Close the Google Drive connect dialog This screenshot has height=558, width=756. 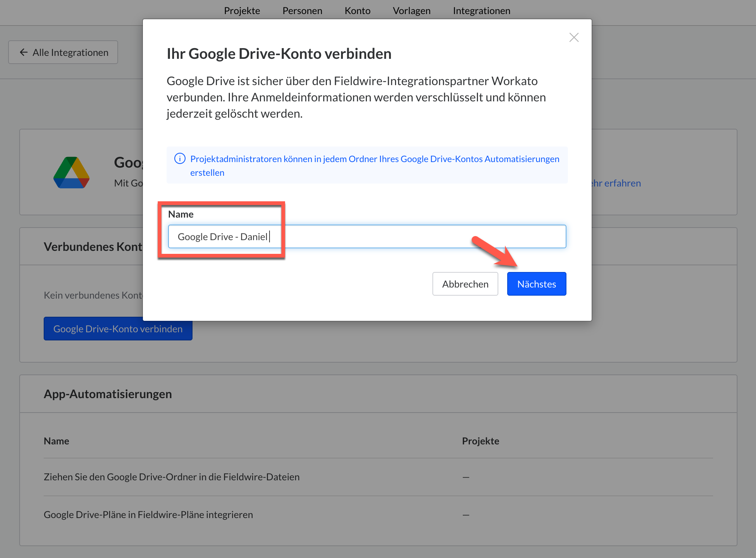tap(574, 37)
